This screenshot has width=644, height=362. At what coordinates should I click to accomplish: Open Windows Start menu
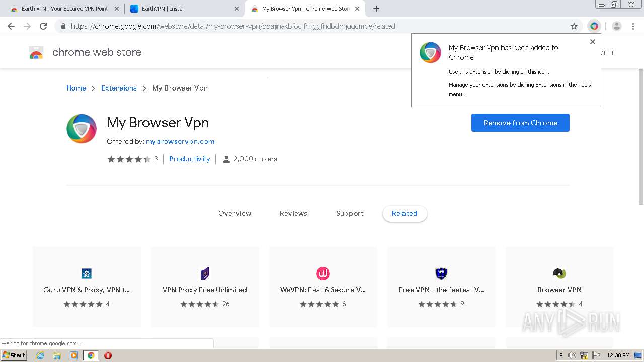point(14,355)
